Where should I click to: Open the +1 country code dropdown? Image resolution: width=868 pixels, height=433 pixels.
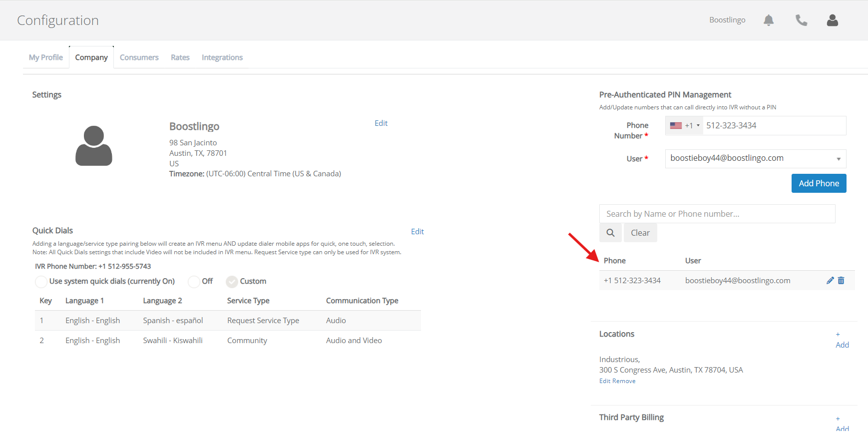pyautogui.click(x=685, y=125)
